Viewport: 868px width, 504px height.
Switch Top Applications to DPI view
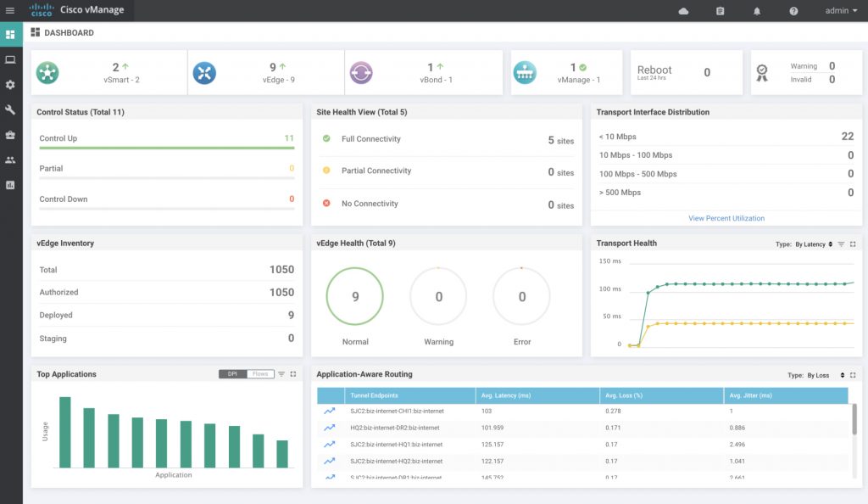[232, 374]
